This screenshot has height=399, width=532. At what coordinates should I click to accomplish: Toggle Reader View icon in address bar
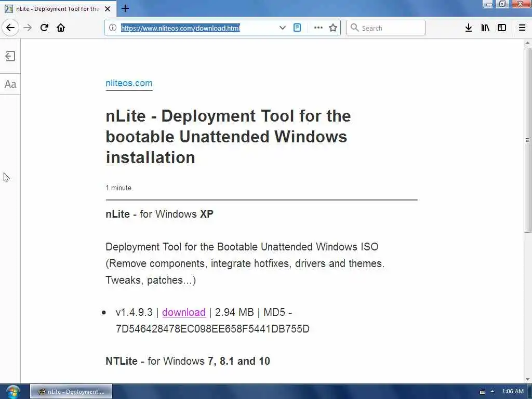coord(297,28)
